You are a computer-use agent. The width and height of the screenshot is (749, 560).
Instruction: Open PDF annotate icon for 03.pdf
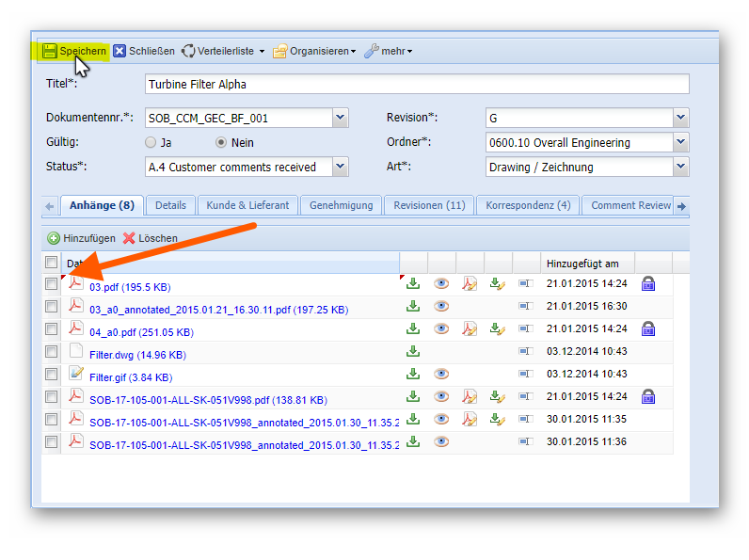click(469, 283)
